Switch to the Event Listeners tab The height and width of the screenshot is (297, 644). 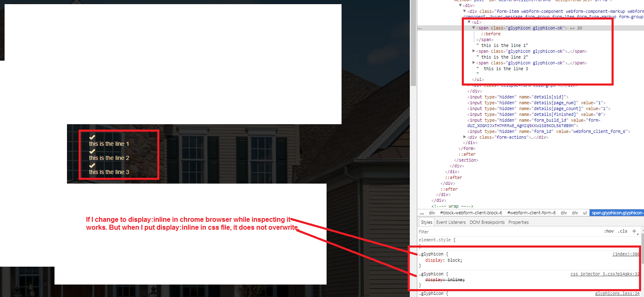[x=451, y=222]
